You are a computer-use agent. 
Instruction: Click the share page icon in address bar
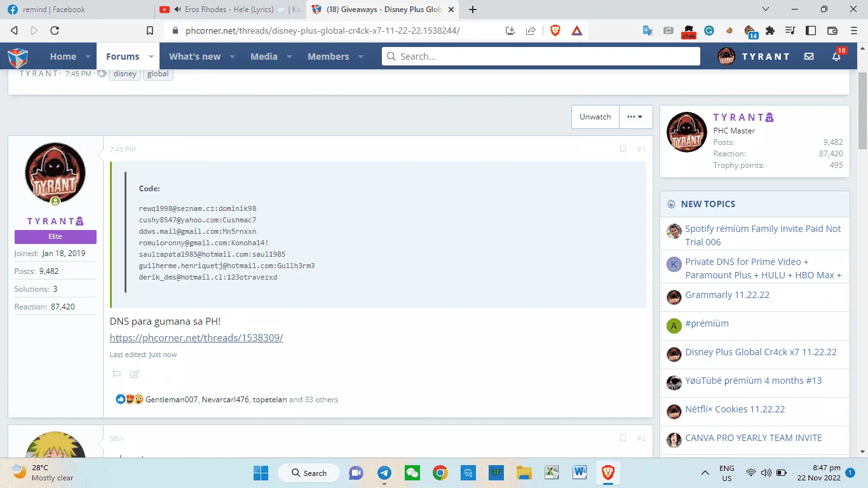pos(531,30)
